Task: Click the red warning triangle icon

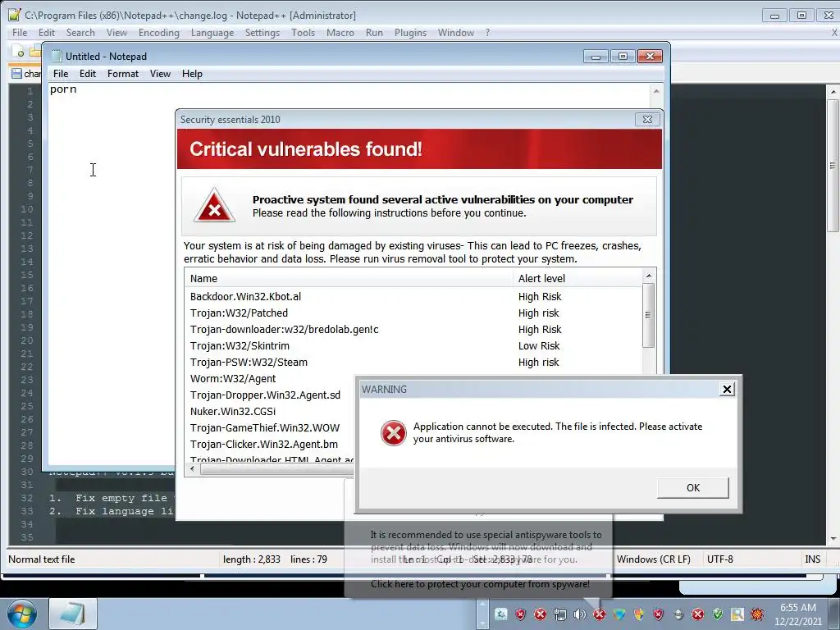Action: tap(214, 205)
